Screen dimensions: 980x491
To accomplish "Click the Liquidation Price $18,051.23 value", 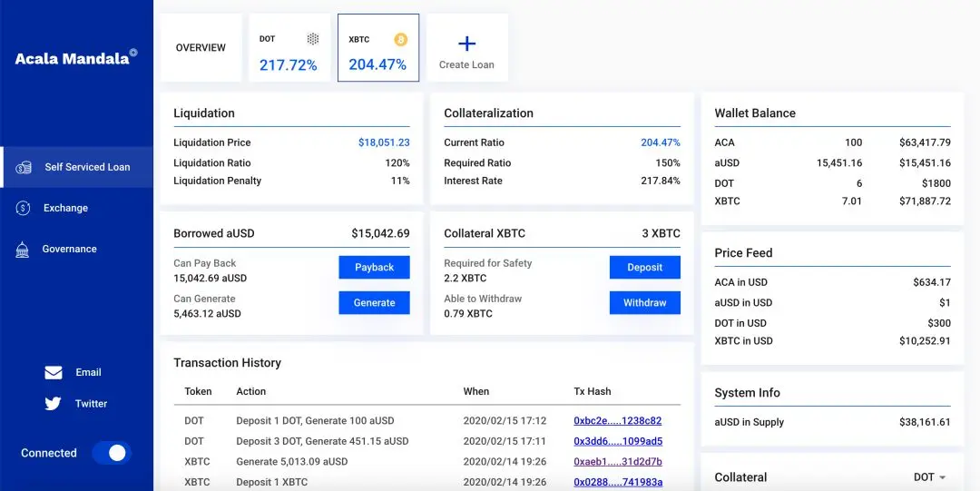I will coord(384,142).
